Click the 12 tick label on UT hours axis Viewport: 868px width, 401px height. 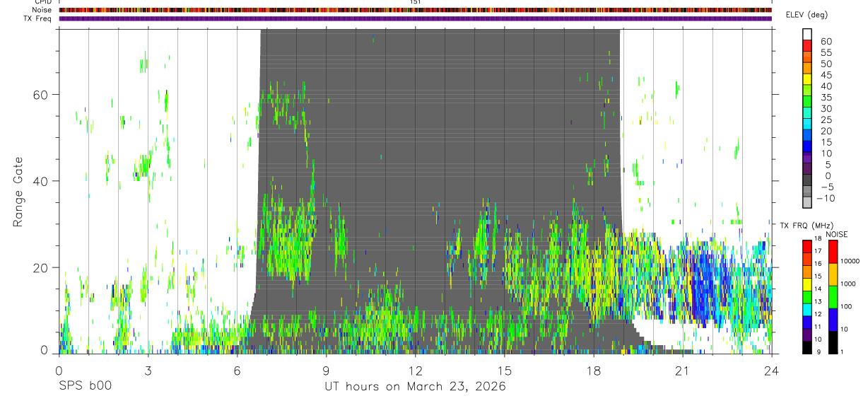[415, 371]
